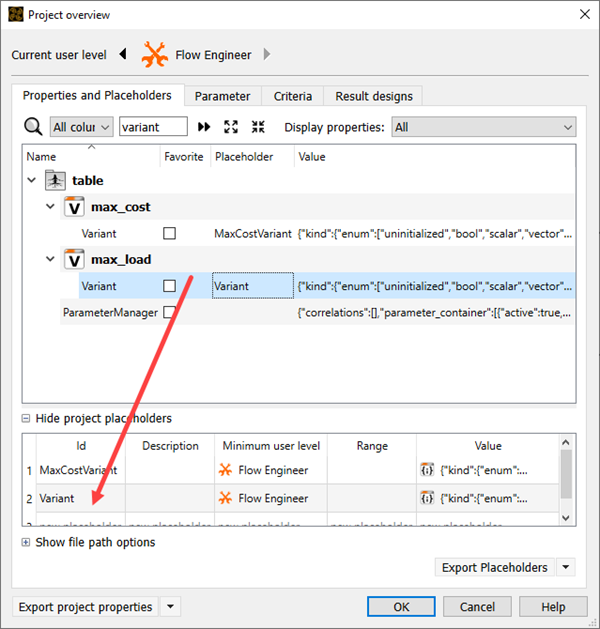Click row header 2 in placeholders table
This screenshot has width=600, height=629.
[x=29, y=499]
